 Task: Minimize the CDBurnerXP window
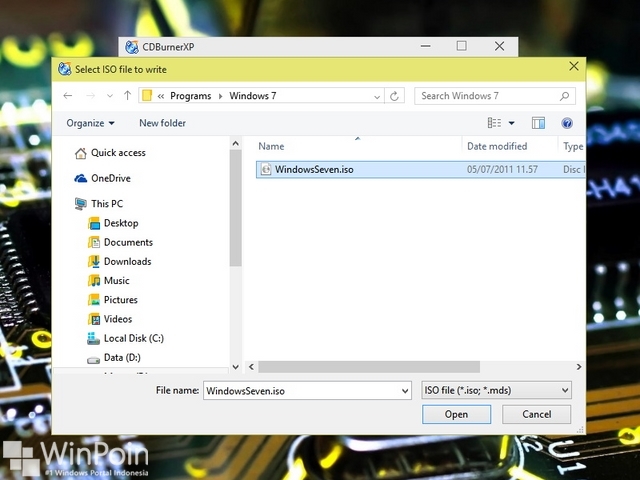click(426, 46)
